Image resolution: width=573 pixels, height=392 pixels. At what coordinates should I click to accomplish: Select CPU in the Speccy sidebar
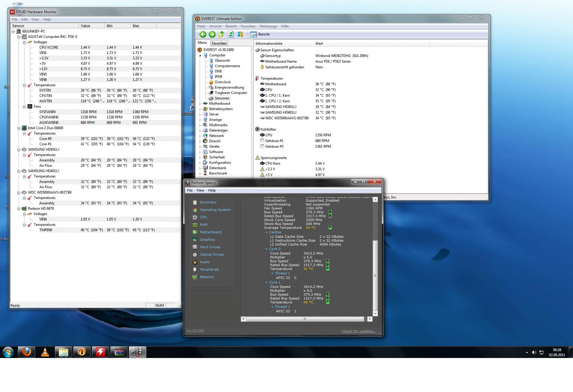(x=203, y=217)
